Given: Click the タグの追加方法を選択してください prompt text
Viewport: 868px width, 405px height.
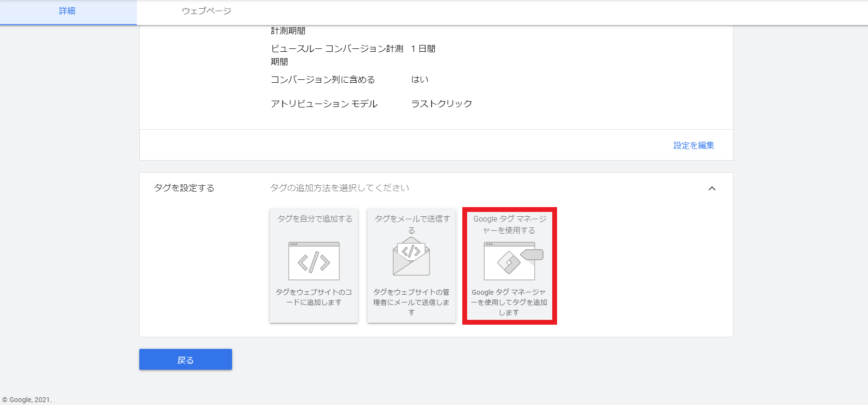Looking at the screenshot, I should [x=339, y=188].
